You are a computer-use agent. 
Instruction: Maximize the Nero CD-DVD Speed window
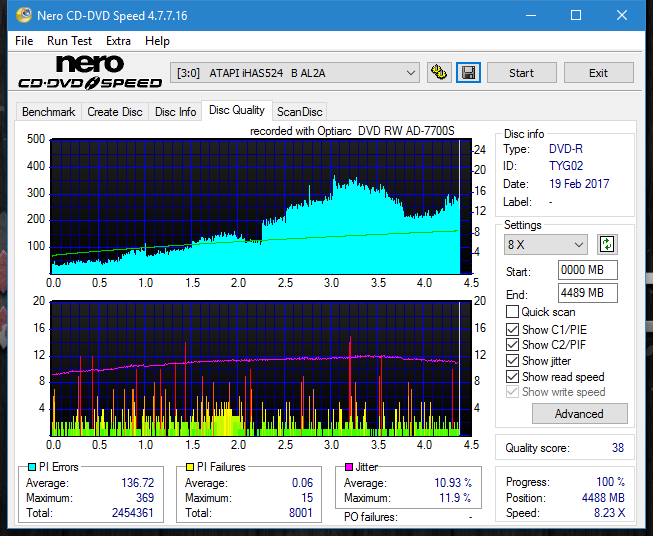[576, 16]
